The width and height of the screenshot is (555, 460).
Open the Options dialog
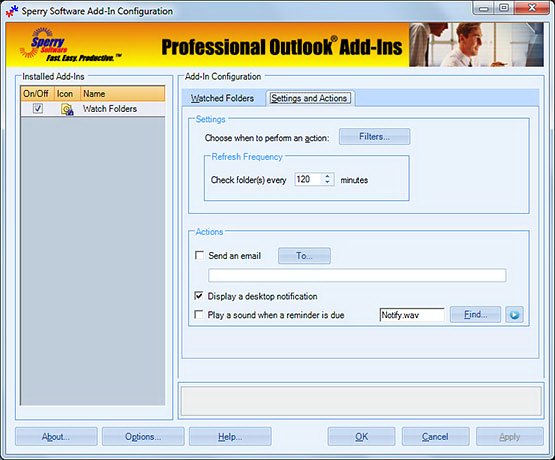pos(143,437)
